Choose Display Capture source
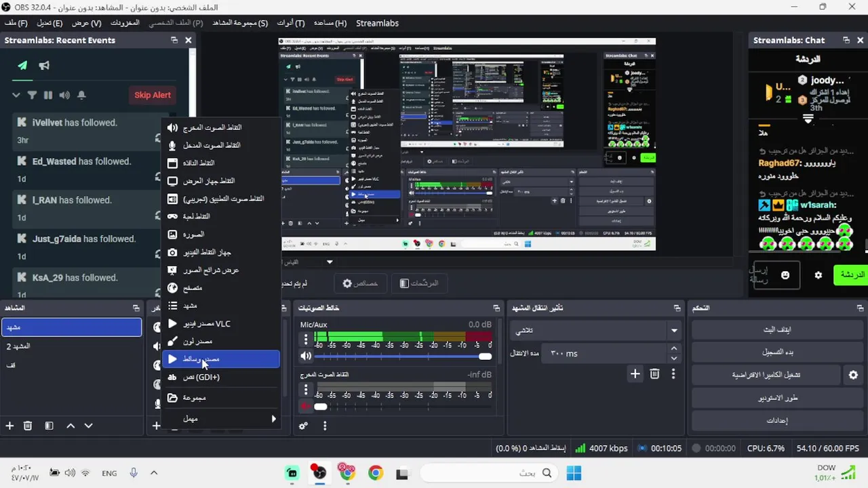Viewport: 868px width, 488px height. (x=221, y=181)
